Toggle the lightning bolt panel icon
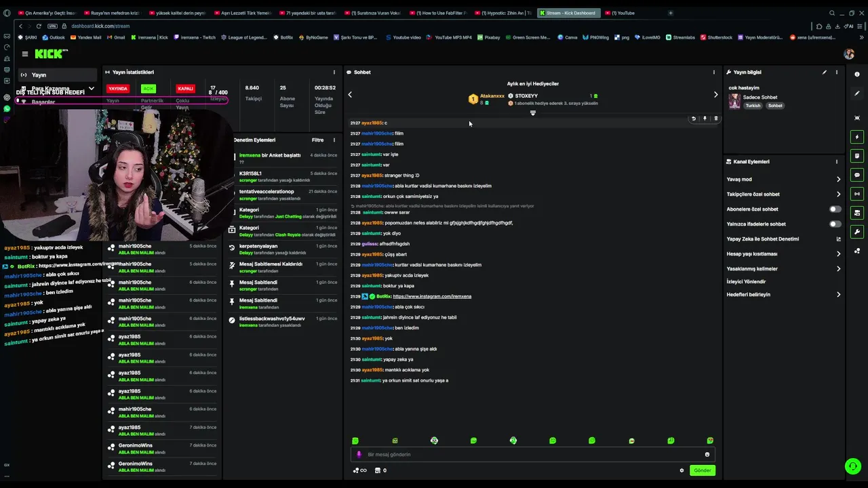Screen dimensions: 868x488 tap(857, 137)
